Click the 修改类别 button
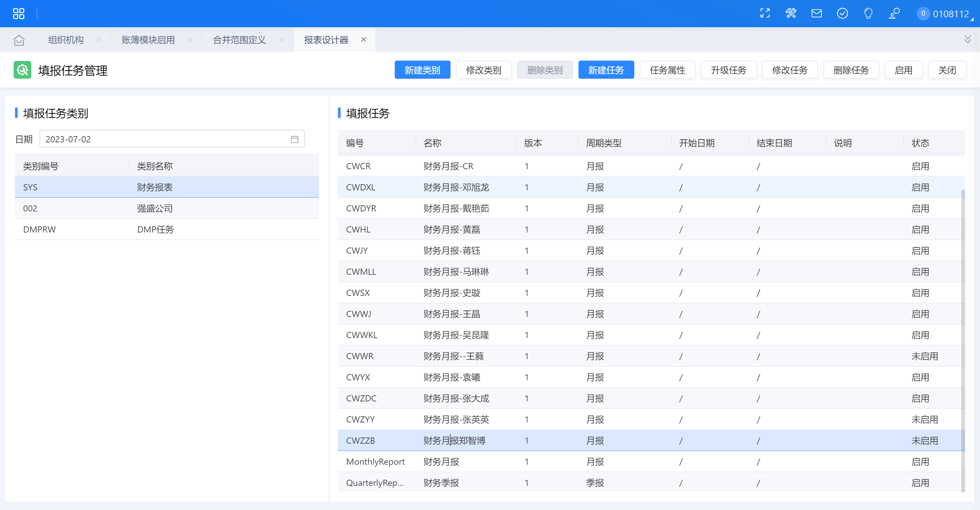Viewport: 980px width, 510px height. click(x=484, y=70)
